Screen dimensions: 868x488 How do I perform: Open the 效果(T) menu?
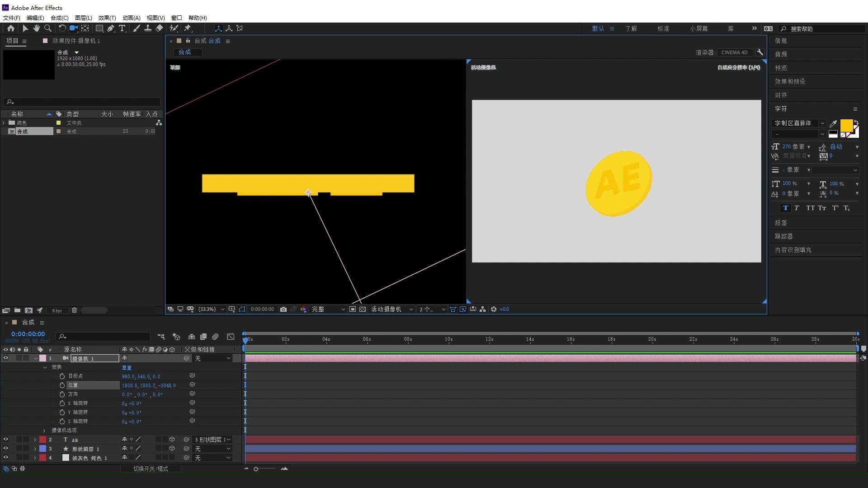point(107,18)
